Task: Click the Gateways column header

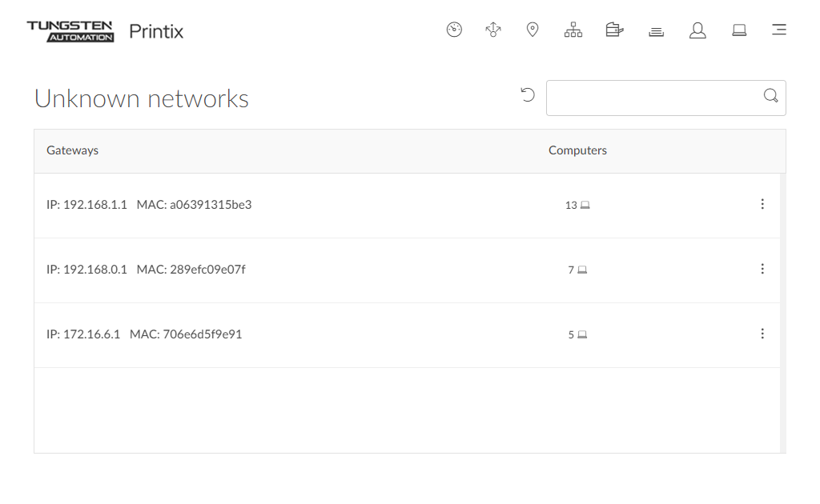Action: tap(72, 150)
